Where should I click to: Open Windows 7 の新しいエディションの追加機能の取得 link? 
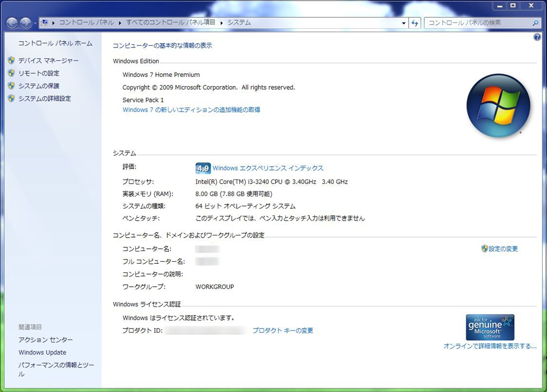191,110
